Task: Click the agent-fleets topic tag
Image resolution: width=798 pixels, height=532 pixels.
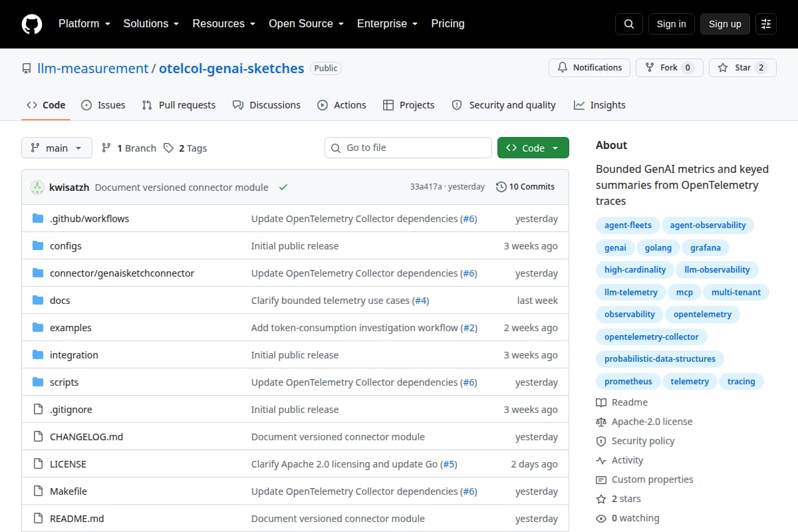Action: click(628, 225)
